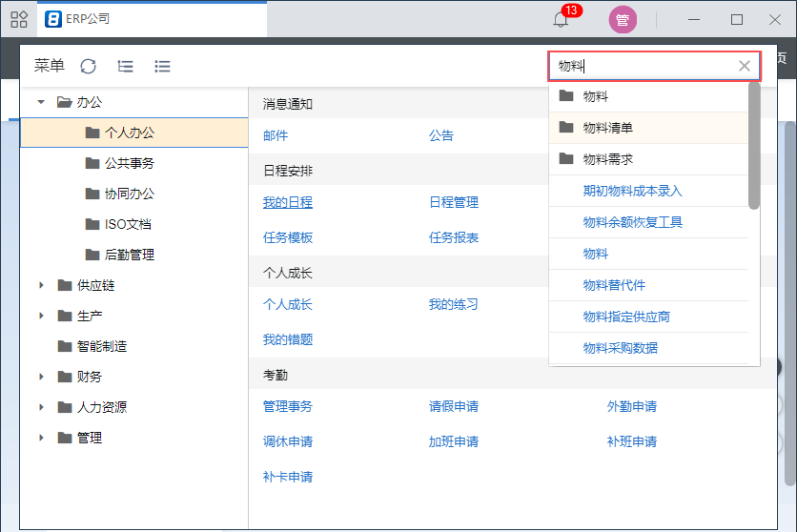Clear the search box with X icon
Viewport: 797px width, 532px height.
pos(745,66)
